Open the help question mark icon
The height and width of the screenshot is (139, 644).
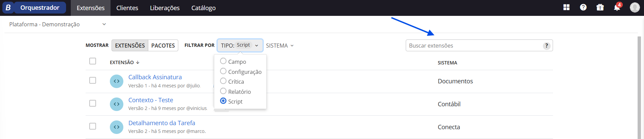pyautogui.click(x=583, y=7)
